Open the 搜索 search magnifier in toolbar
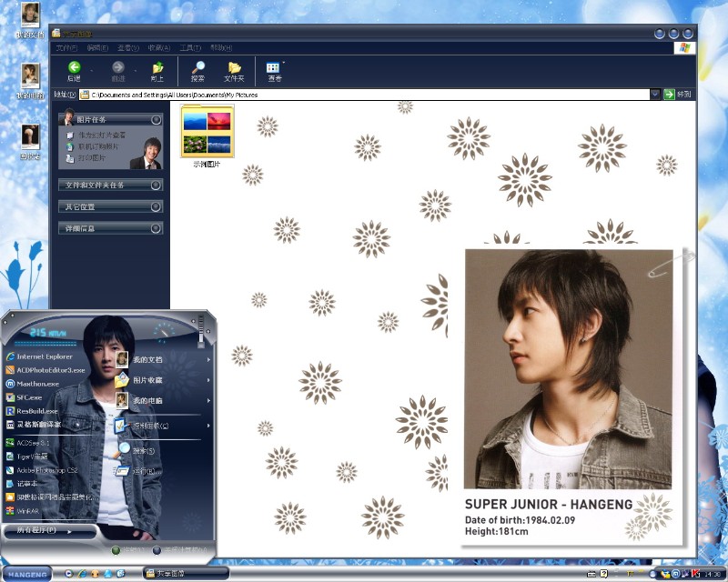This screenshot has width=728, height=582. (197, 71)
